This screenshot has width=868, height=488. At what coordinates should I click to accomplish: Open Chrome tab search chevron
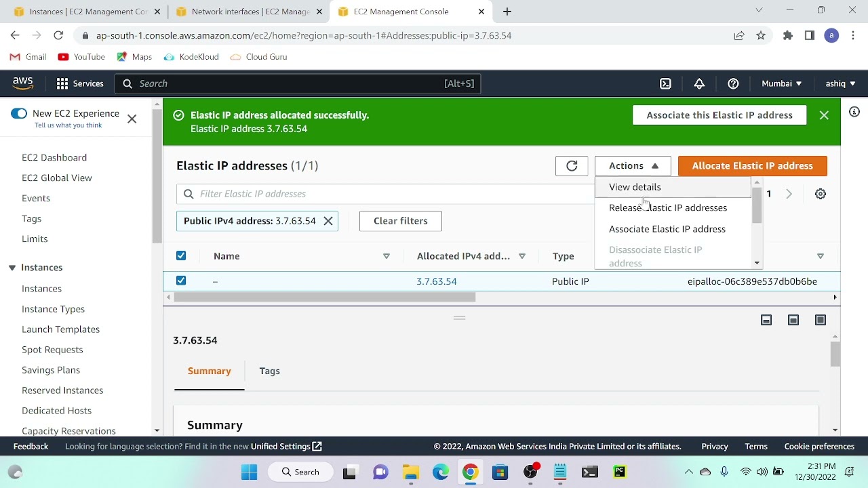pos(759,10)
